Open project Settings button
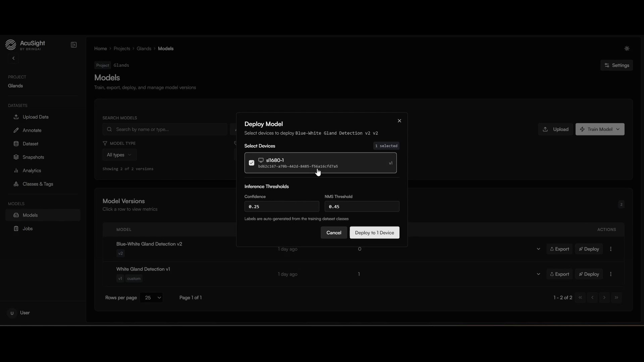The height and width of the screenshot is (362, 644). pos(616,65)
